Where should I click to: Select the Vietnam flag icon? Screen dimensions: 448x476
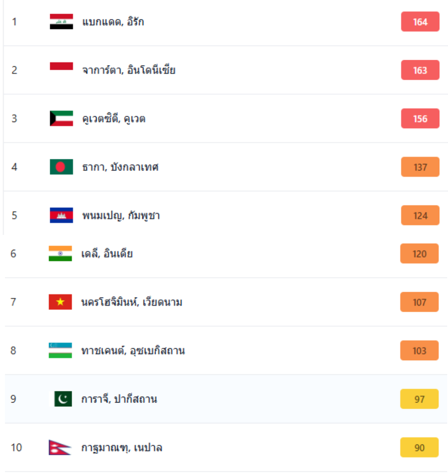60,302
